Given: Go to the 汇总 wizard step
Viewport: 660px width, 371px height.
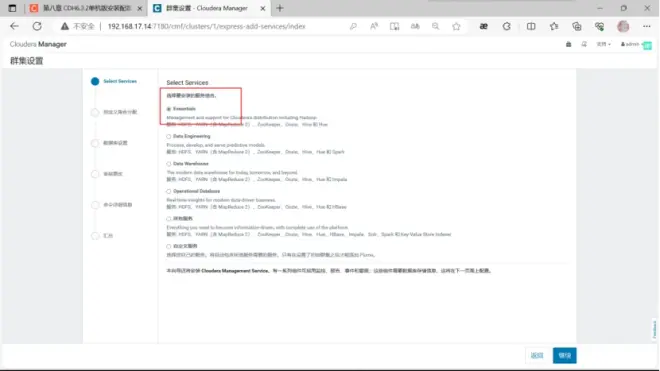Looking at the screenshot, I should [x=108, y=236].
